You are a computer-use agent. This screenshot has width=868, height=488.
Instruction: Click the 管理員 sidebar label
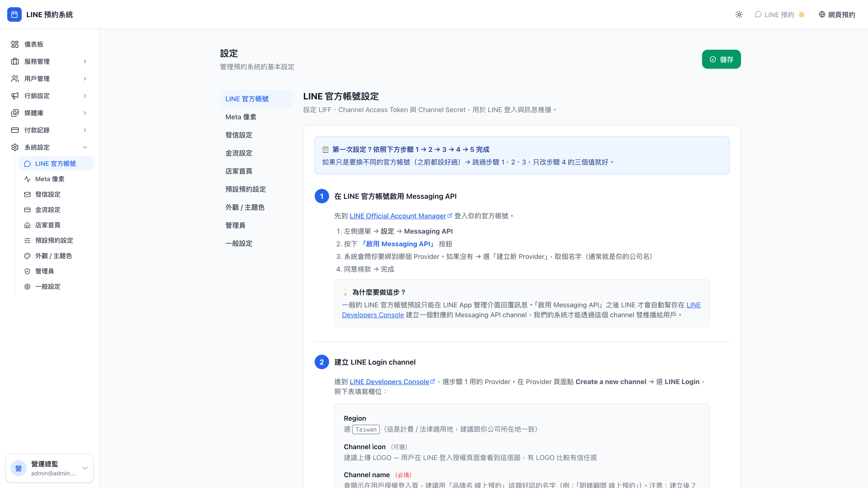click(45, 271)
